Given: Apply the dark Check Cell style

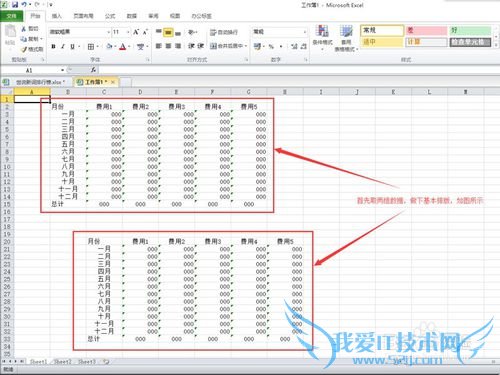Looking at the screenshot, I should [470, 42].
